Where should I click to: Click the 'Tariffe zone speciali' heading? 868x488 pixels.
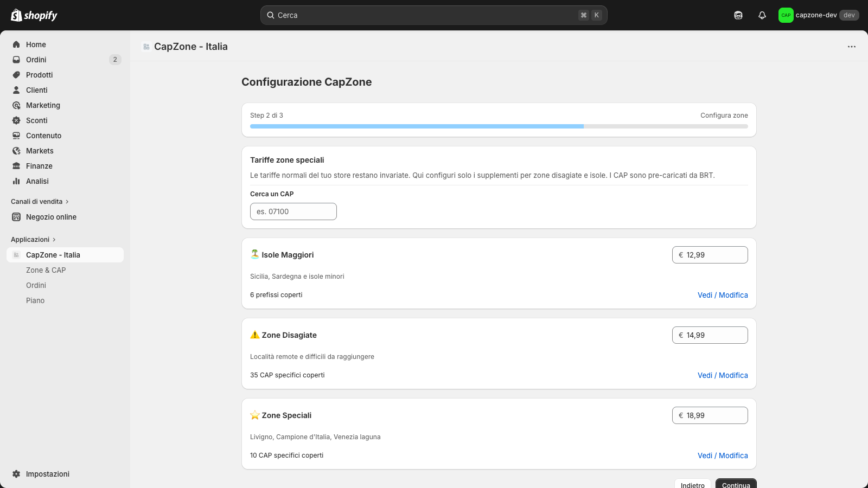tap(287, 160)
